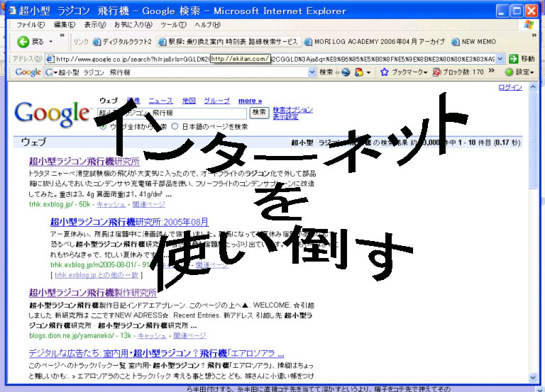Click the large Google logo on the page
545x392 pixels.
[52, 114]
